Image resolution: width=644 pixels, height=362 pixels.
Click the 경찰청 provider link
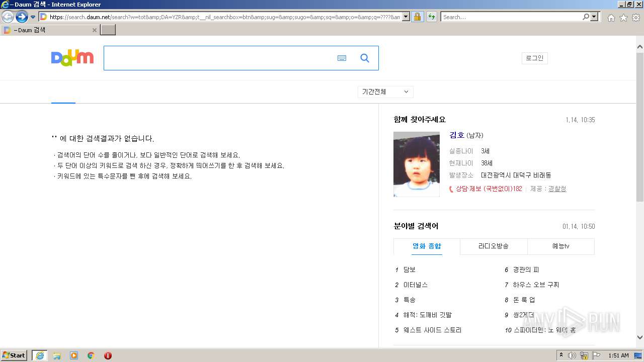coord(557,189)
